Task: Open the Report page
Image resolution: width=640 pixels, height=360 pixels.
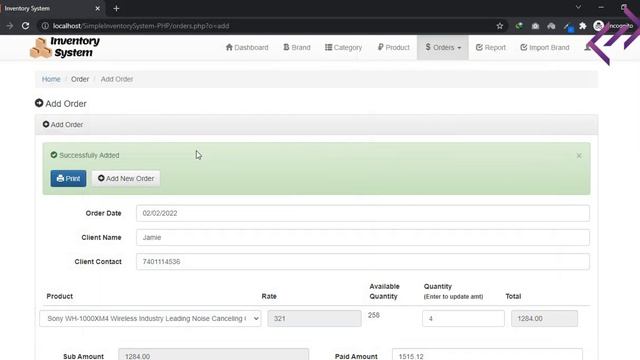Action: pyautogui.click(x=491, y=47)
